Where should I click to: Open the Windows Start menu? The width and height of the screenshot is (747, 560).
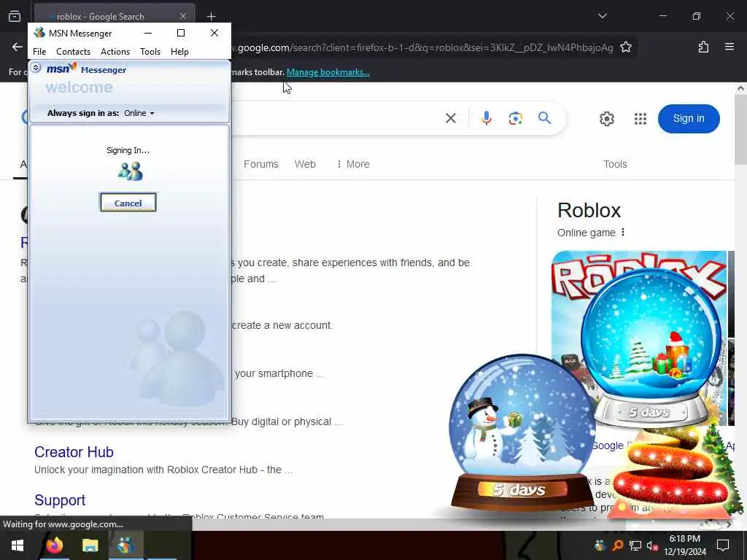[x=18, y=545]
